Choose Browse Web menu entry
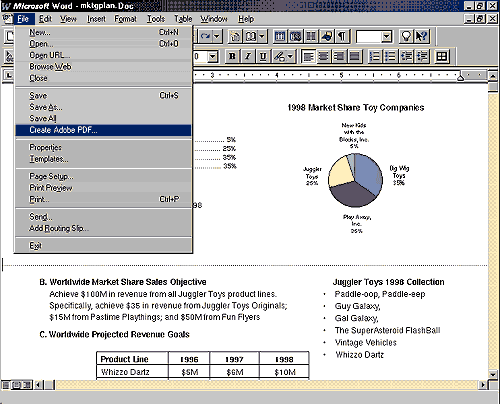The image size is (500, 404). pyautogui.click(x=103, y=66)
